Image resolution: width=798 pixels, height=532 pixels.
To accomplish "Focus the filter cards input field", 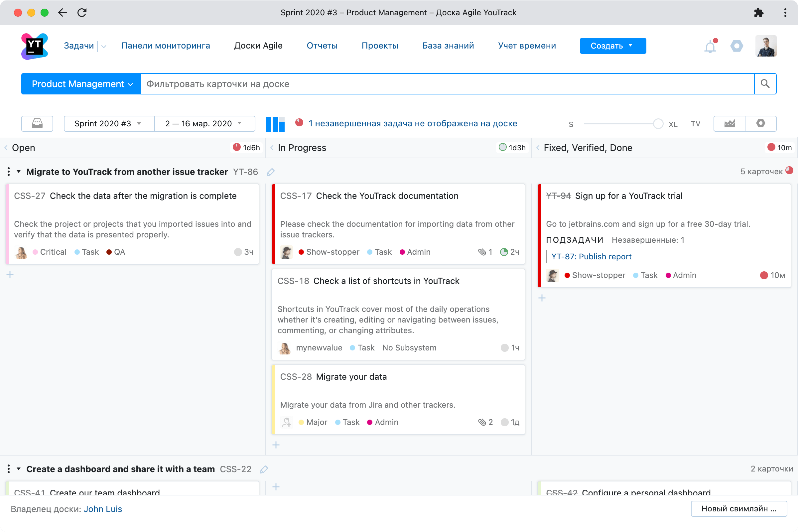I will pos(448,84).
